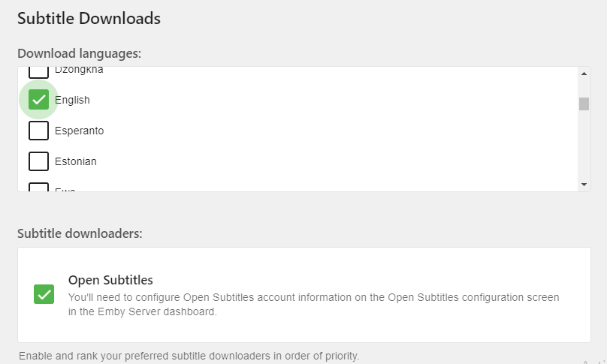Click the language list scrollbar thumb

tap(584, 104)
